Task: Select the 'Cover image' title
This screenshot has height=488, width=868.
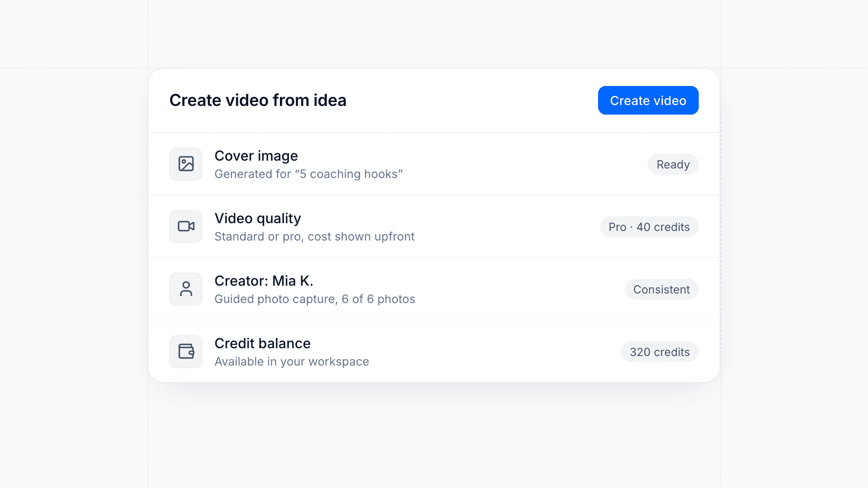Action: pos(256,156)
